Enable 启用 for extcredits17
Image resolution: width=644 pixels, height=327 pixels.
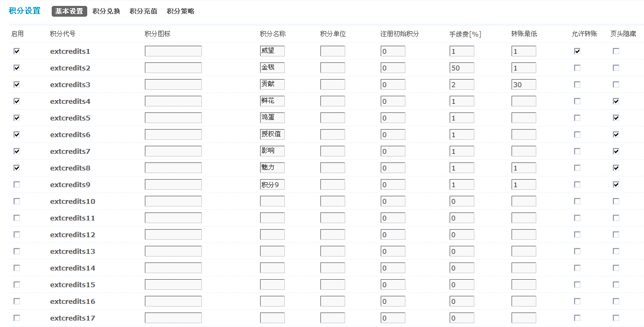click(x=17, y=318)
